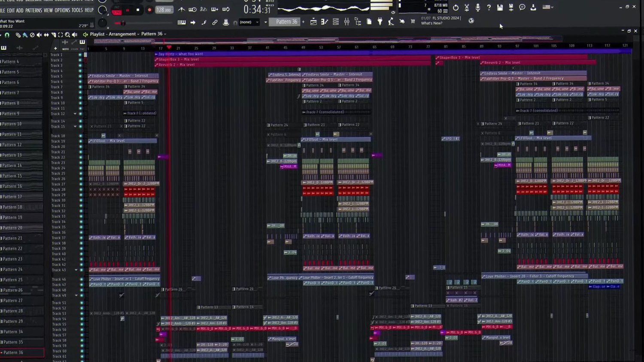644x362 pixels.
Task: Mute Track 21 via its green LED
Action: [x=80, y=152]
